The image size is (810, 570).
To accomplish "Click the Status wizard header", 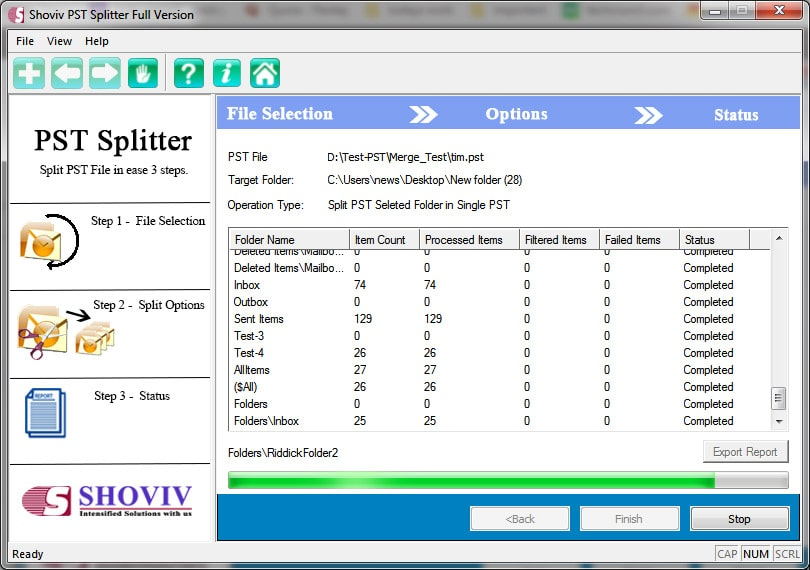I will [x=736, y=114].
